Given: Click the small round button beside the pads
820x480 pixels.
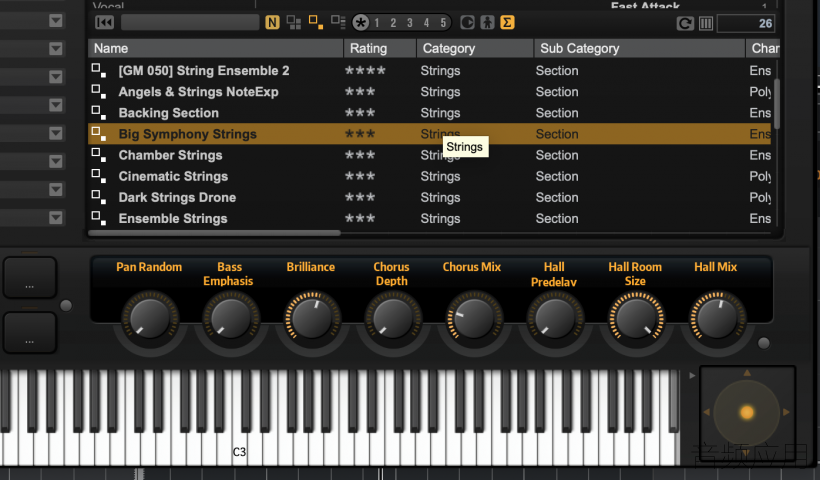Looking at the screenshot, I should 66,305.
